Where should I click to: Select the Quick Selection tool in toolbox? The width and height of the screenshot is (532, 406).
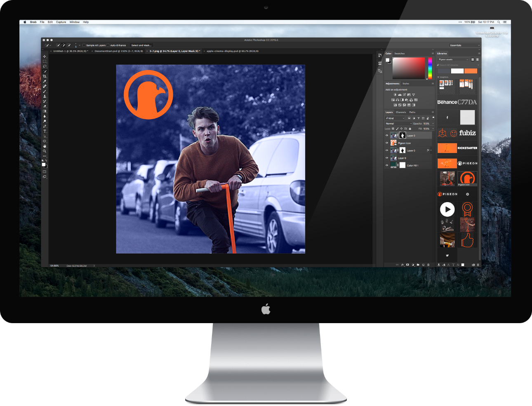click(x=45, y=71)
